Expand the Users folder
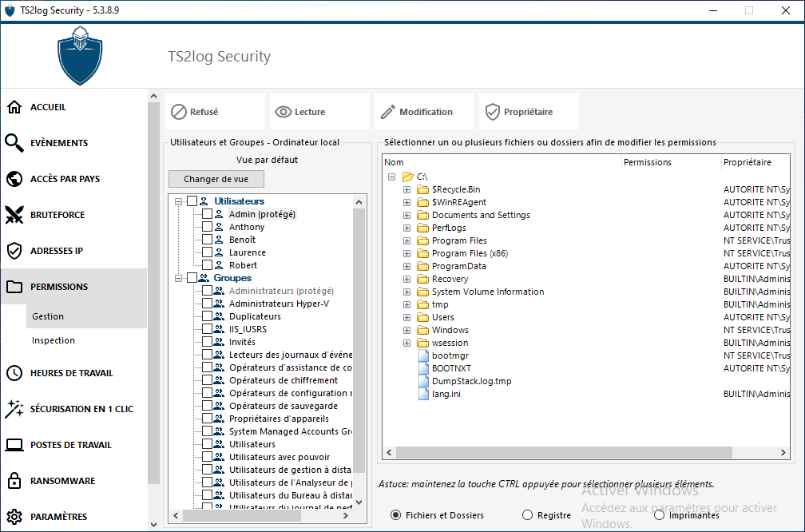This screenshot has width=805, height=532. [x=406, y=317]
